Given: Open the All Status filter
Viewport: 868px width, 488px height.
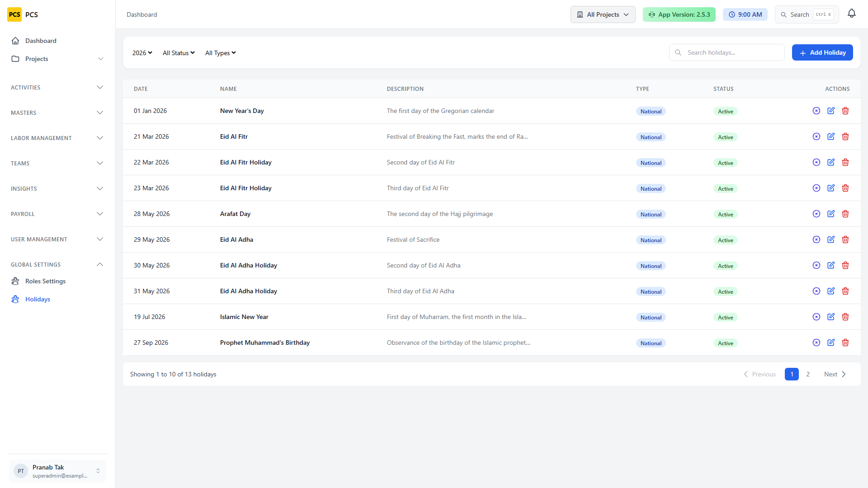Looking at the screenshot, I should coord(179,53).
